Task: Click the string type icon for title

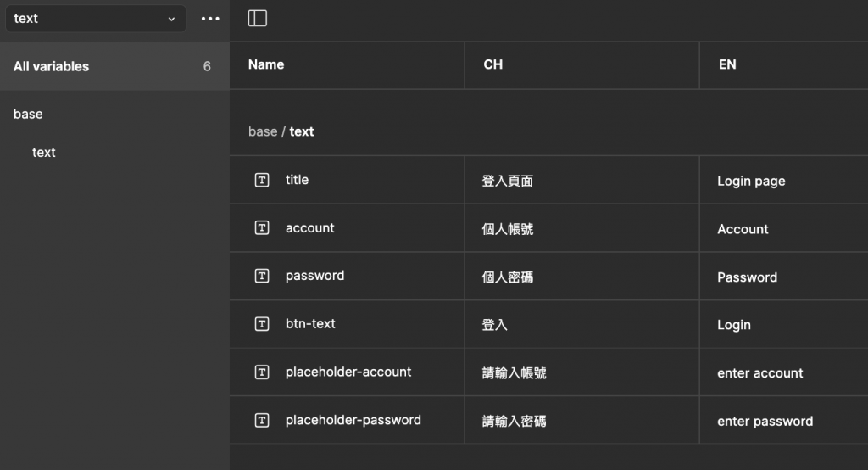Action: (x=262, y=180)
